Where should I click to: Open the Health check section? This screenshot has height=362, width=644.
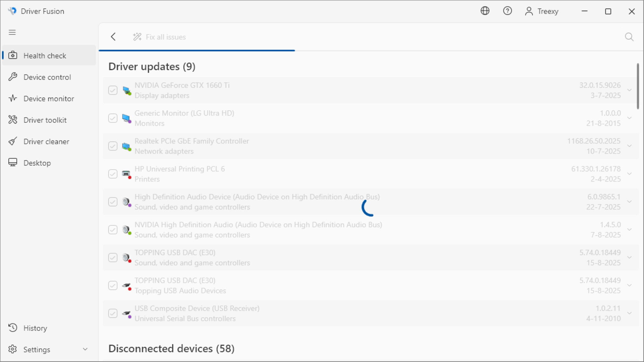[45, 55]
